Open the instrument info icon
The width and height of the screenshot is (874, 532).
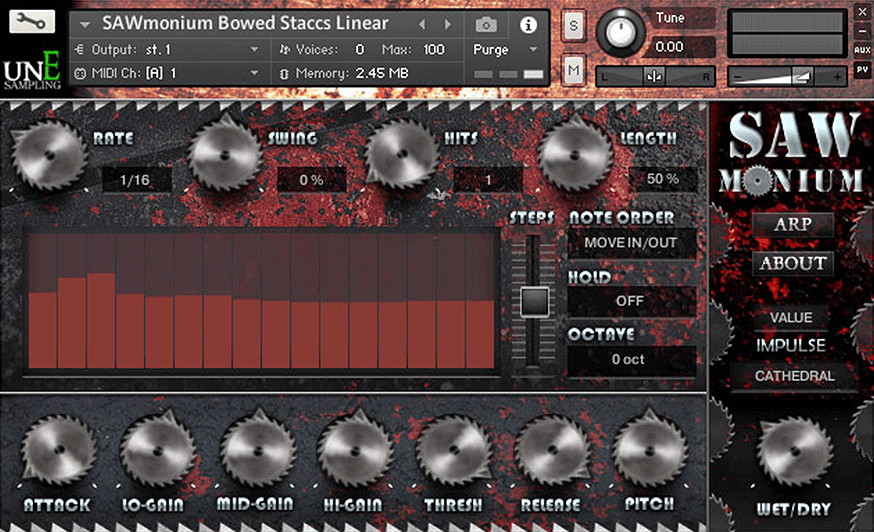coord(529,25)
